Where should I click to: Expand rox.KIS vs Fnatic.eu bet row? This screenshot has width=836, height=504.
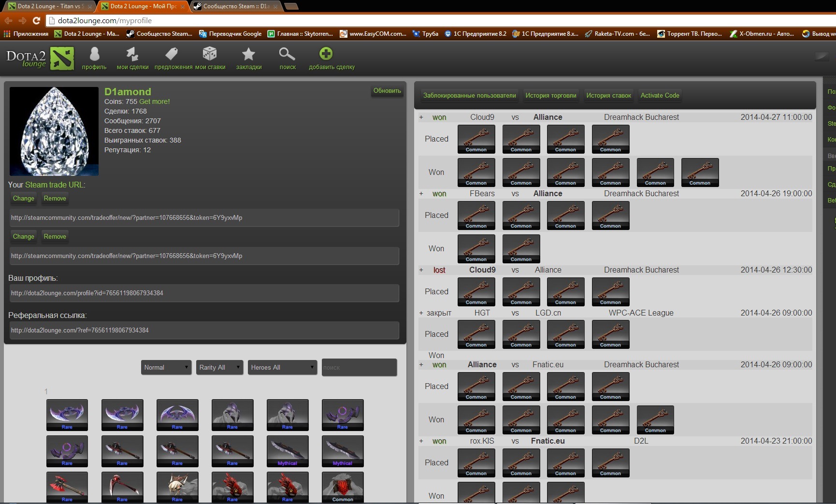421,441
